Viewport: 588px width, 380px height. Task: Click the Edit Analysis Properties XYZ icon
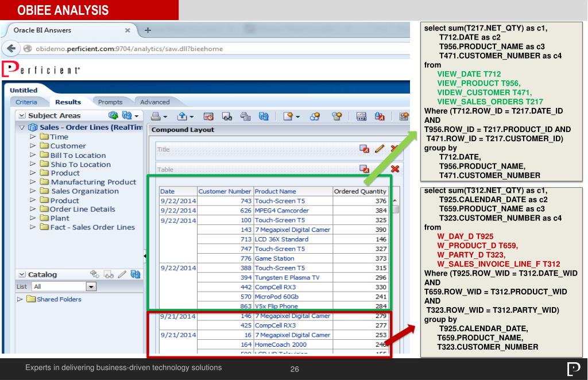coord(362,117)
